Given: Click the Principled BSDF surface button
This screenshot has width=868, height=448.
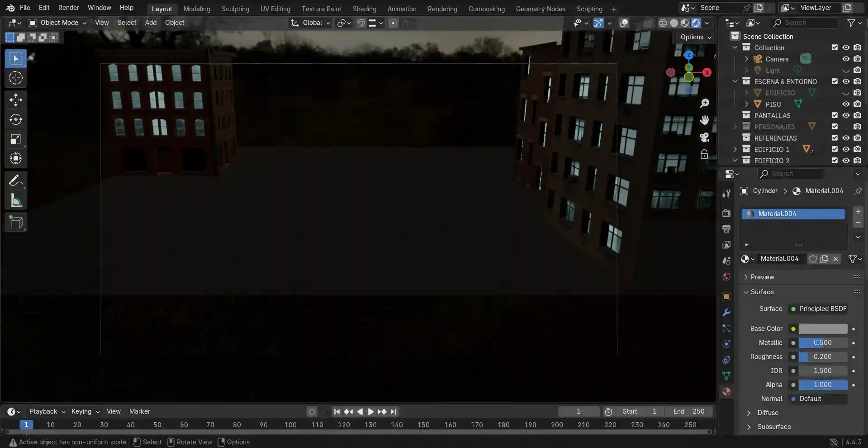Looking at the screenshot, I should (x=818, y=309).
